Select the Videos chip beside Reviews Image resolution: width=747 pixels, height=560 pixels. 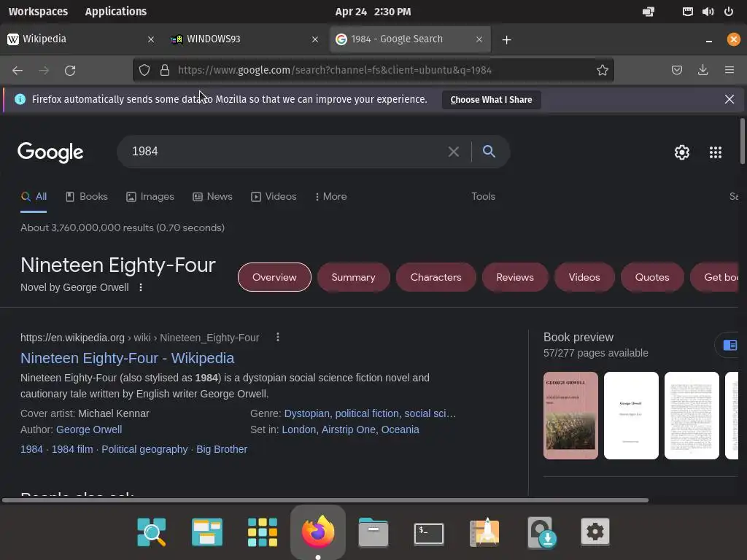point(584,277)
